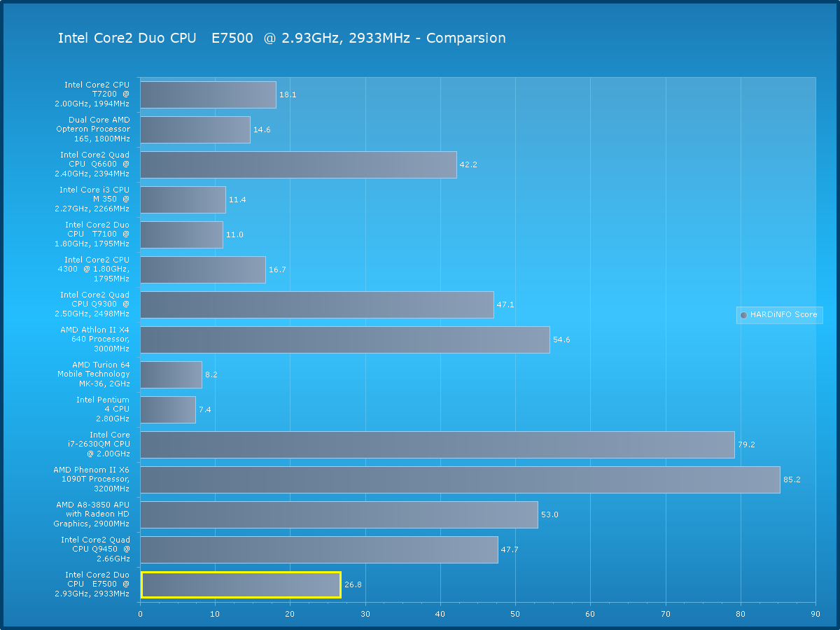
Task: Click the 47.7 score value
Action: [x=510, y=549]
